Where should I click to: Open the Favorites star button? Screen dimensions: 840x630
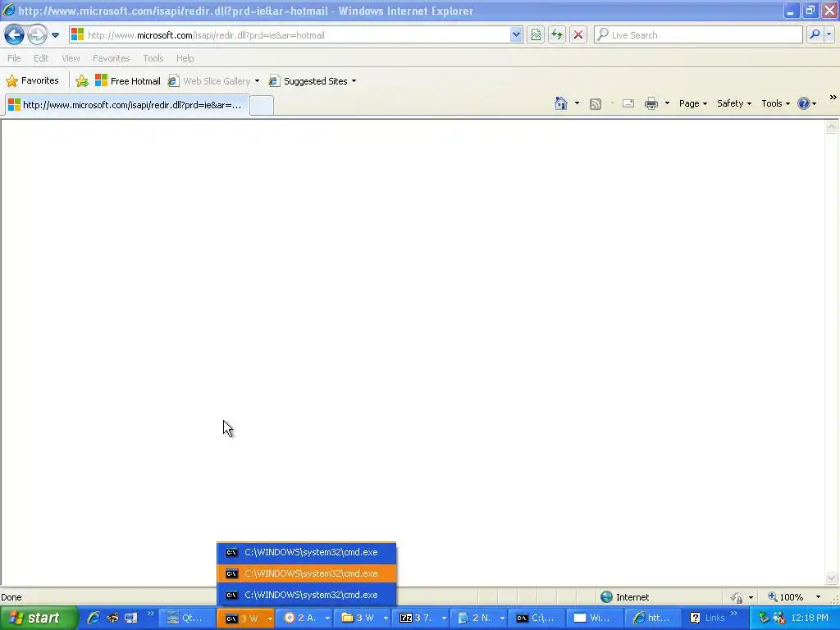point(32,81)
